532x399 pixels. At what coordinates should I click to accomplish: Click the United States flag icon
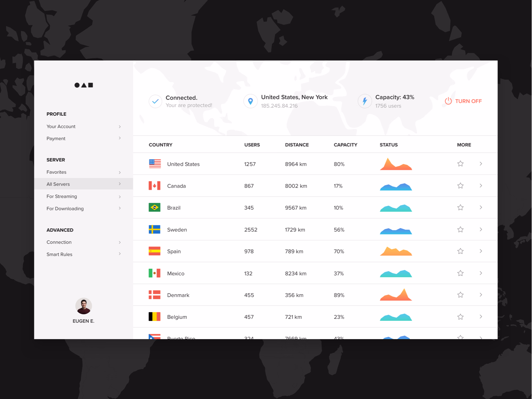tap(155, 164)
